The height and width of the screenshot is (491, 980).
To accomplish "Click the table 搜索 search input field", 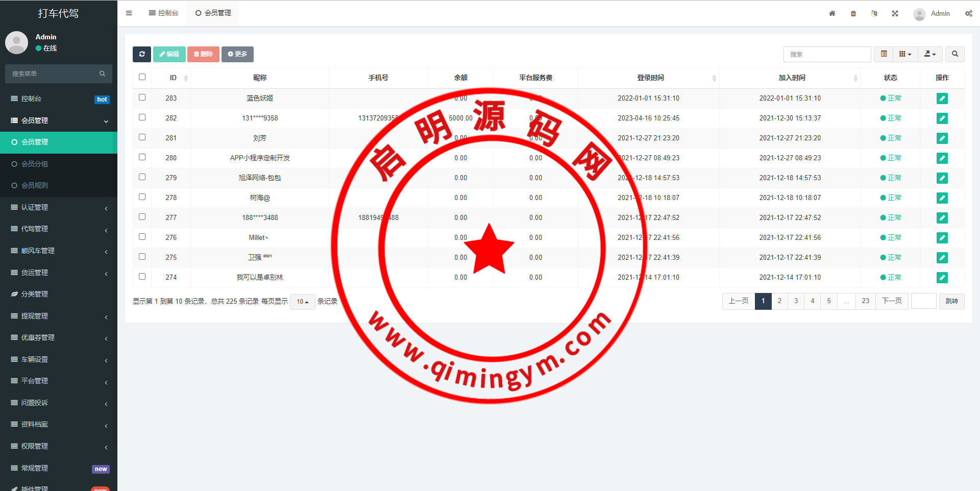I will pyautogui.click(x=826, y=54).
